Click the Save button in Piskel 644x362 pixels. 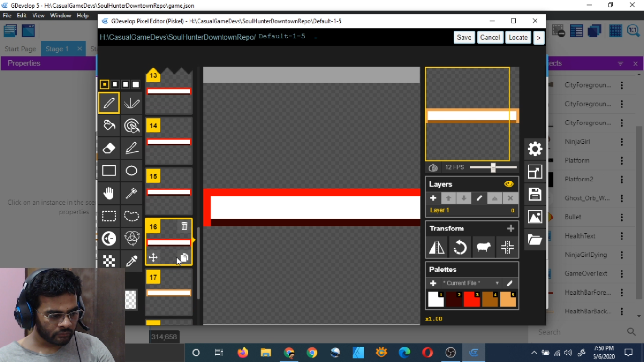coord(464,38)
